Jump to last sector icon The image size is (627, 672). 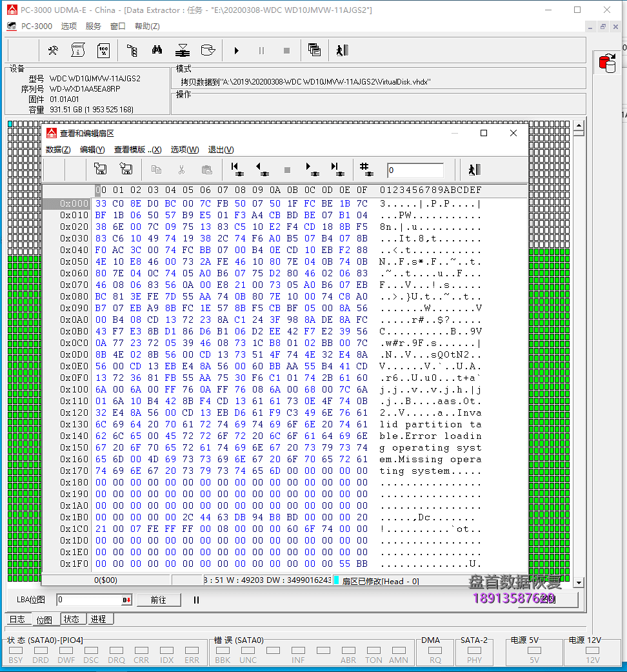(x=337, y=170)
